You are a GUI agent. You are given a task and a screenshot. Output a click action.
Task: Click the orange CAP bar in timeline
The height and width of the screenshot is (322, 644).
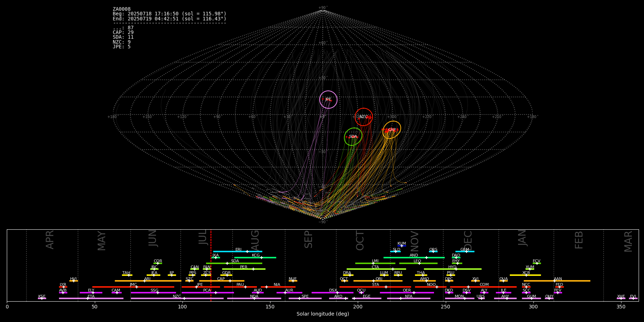coord(222,281)
